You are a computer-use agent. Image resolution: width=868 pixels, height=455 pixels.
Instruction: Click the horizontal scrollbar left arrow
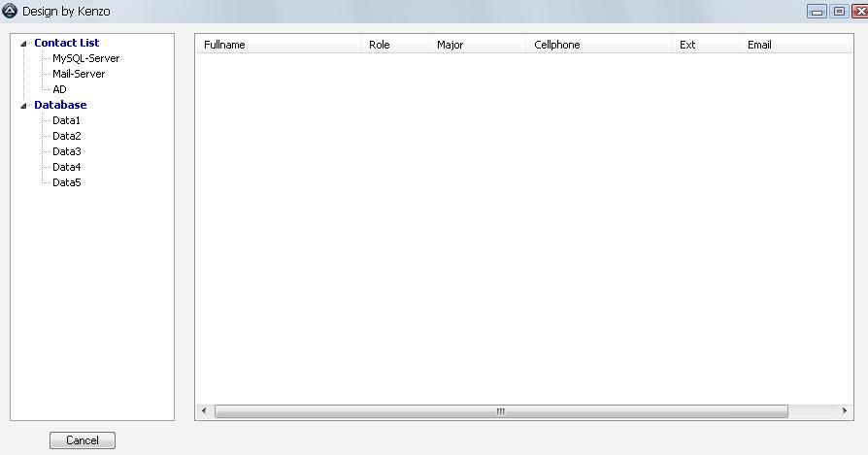click(x=204, y=410)
